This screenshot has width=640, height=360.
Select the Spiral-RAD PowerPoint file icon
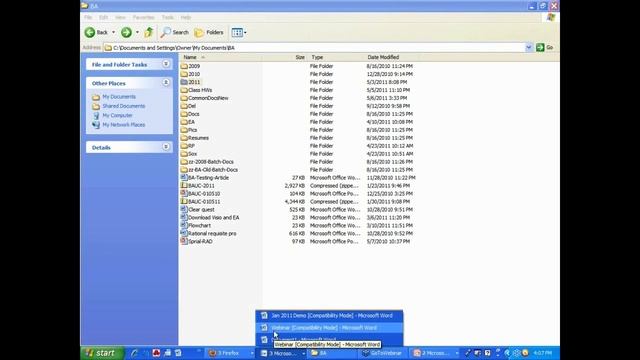(184, 241)
